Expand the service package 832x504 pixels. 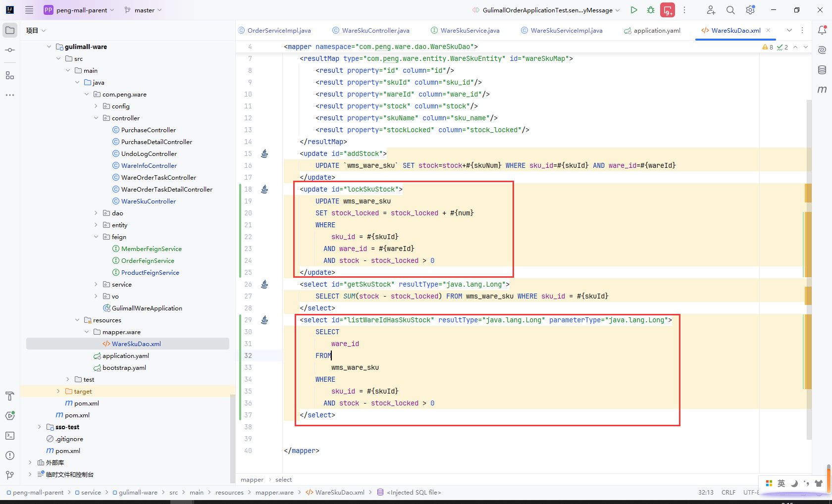coord(96,284)
